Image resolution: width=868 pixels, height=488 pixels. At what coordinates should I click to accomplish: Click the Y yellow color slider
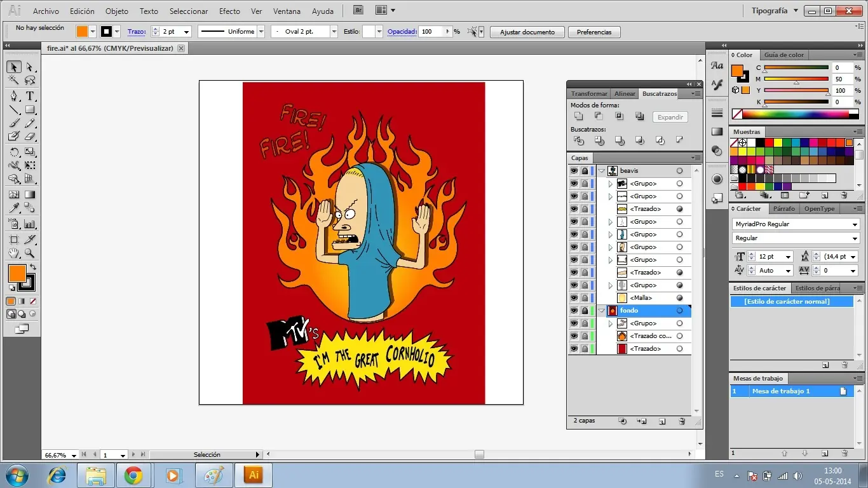tap(796, 90)
